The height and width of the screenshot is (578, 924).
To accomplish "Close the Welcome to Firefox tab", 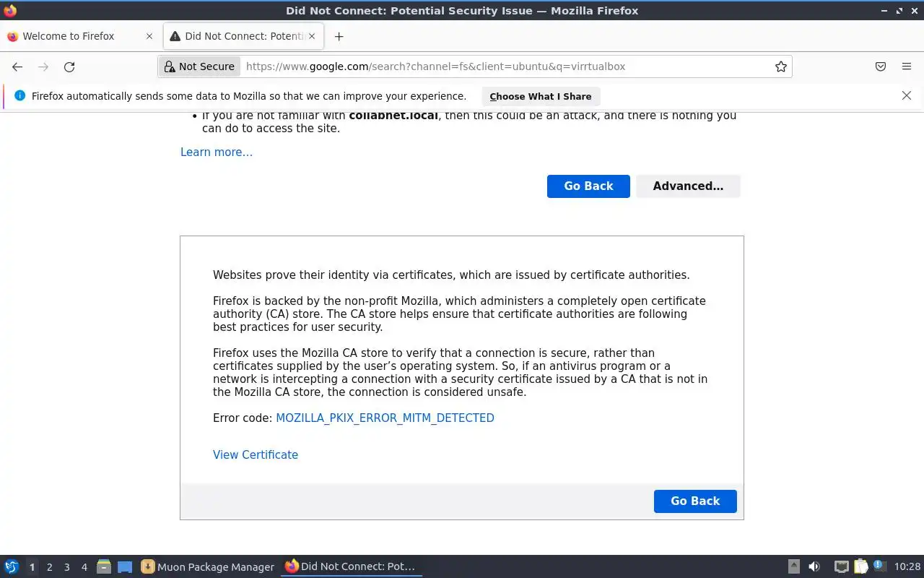I will 149,36.
